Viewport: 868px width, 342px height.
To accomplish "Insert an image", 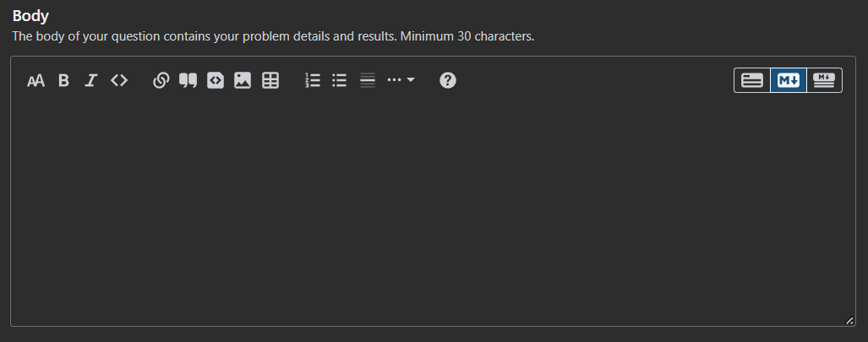I will pos(243,81).
